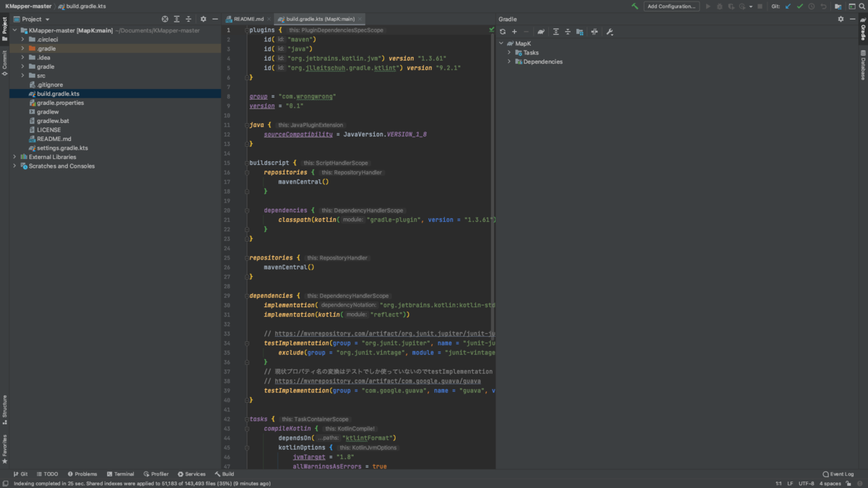The width and height of the screenshot is (868, 488).
Task: Switch to the README.md editor tab
Action: [248, 20]
